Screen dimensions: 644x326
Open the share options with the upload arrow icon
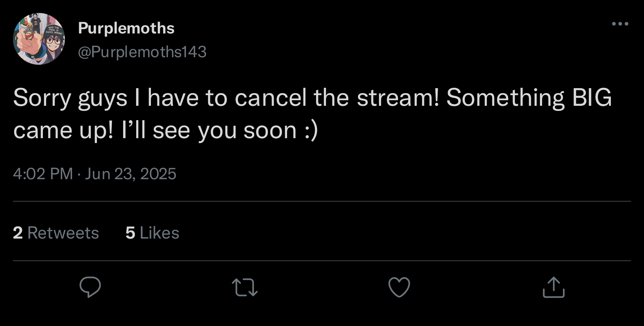coord(554,287)
